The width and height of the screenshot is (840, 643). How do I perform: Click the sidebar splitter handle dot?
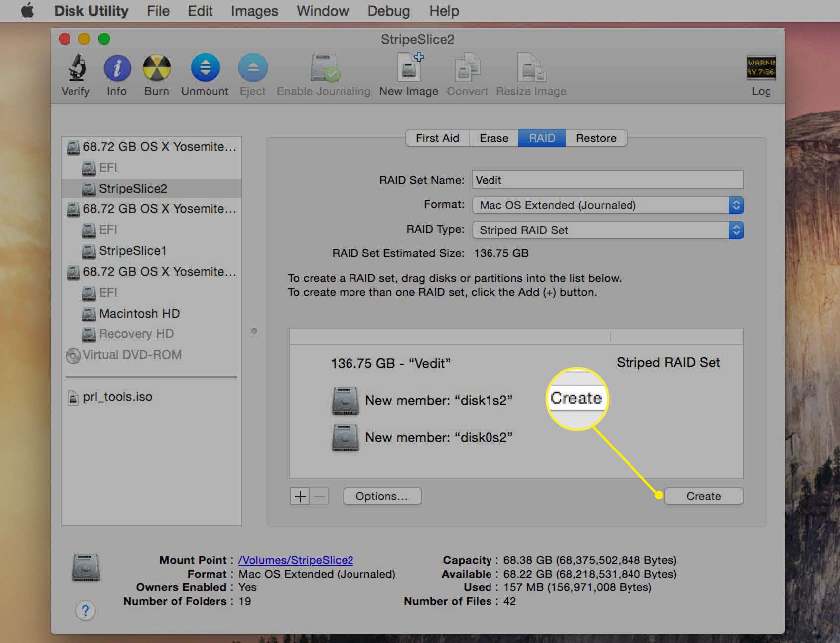[254, 331]
